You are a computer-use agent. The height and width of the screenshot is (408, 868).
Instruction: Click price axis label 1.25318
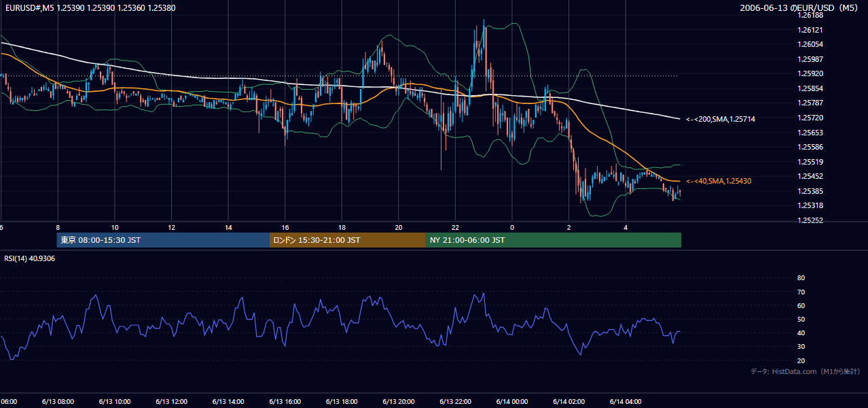(810, 205)
